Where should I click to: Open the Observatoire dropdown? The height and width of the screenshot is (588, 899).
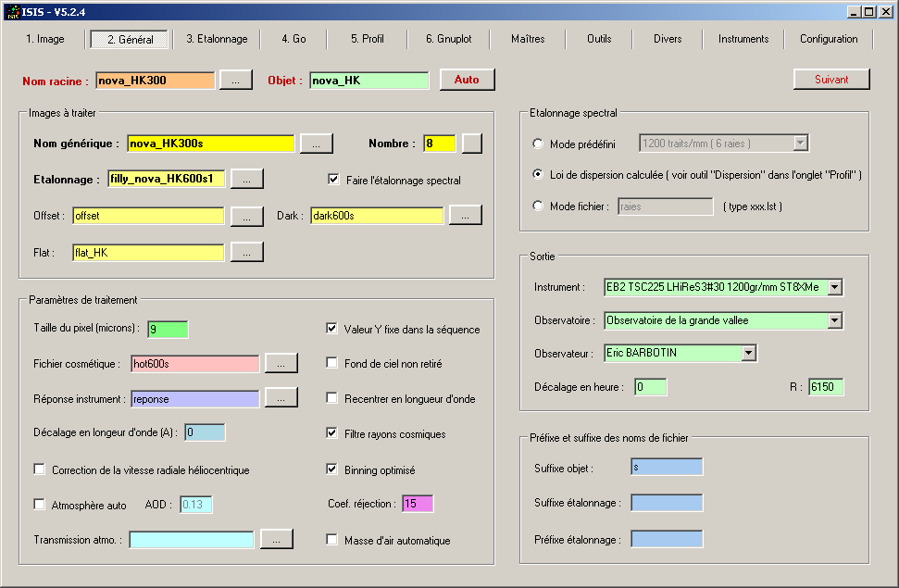tap(834, 320)
